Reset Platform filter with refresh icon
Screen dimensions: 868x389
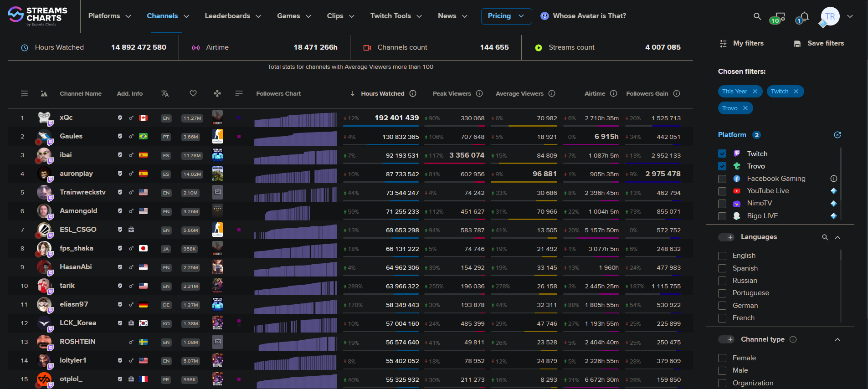click(837, 135)
